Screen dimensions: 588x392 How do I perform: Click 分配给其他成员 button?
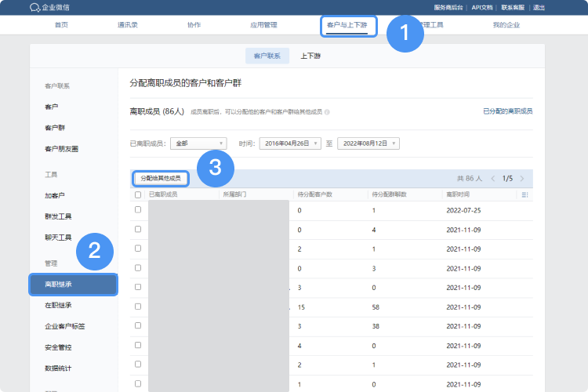[x=160, y=179]
